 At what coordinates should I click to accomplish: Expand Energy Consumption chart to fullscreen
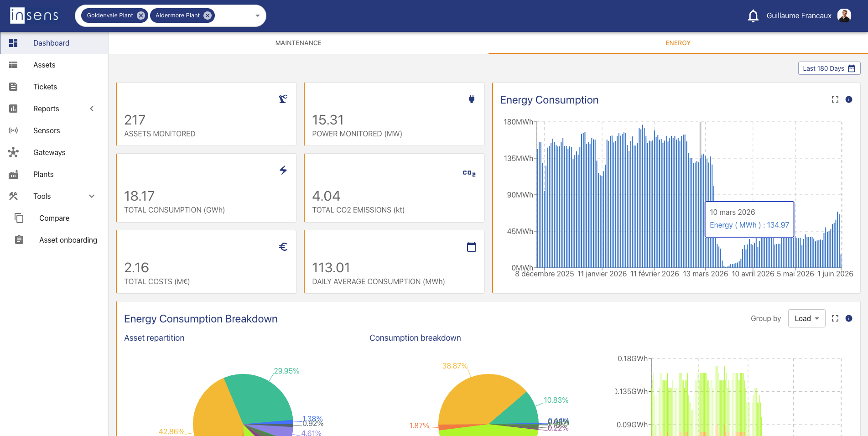(835, 99)
